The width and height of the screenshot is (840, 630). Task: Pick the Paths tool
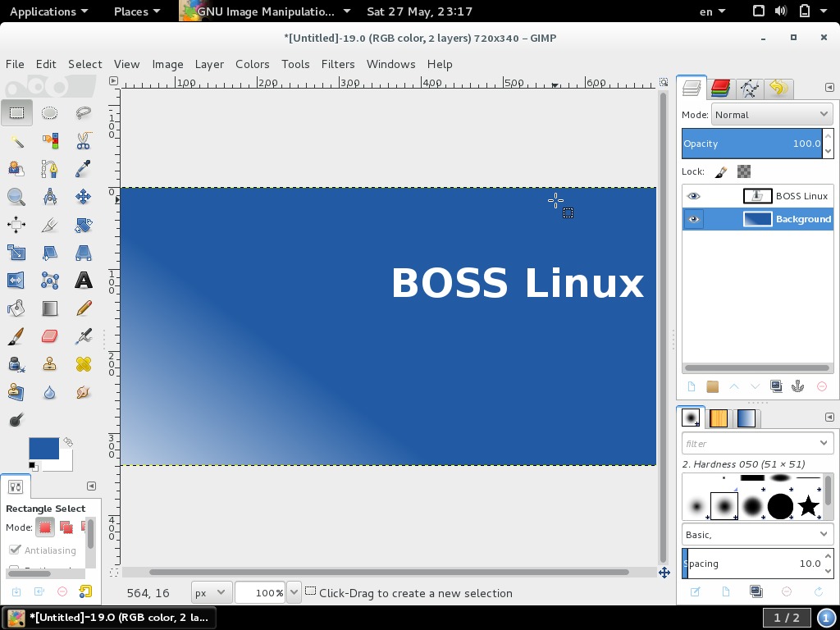(x=49, y=168)
